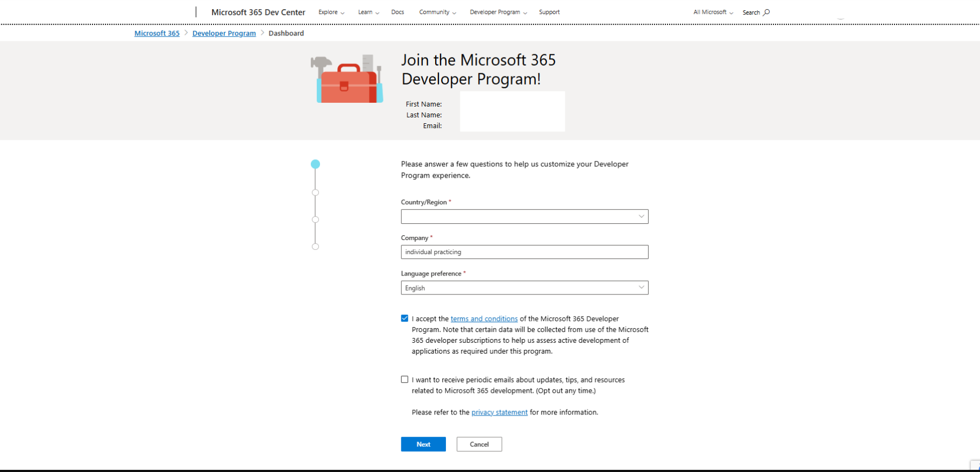
Task: Open the Language preference dropdown
Action: click(524, 288)
